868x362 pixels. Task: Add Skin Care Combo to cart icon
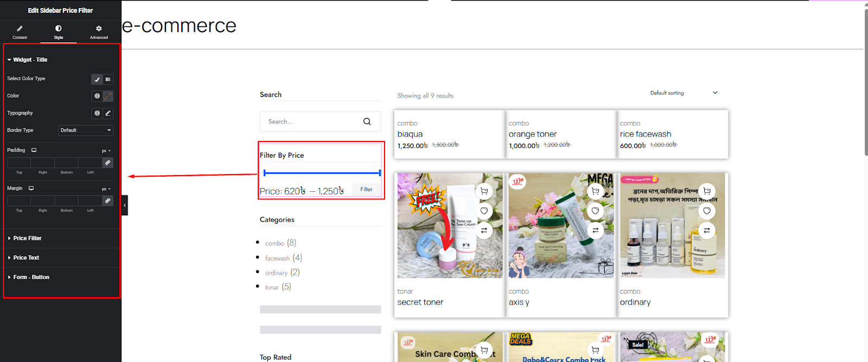pyautogui.click(x=484, y=350)
